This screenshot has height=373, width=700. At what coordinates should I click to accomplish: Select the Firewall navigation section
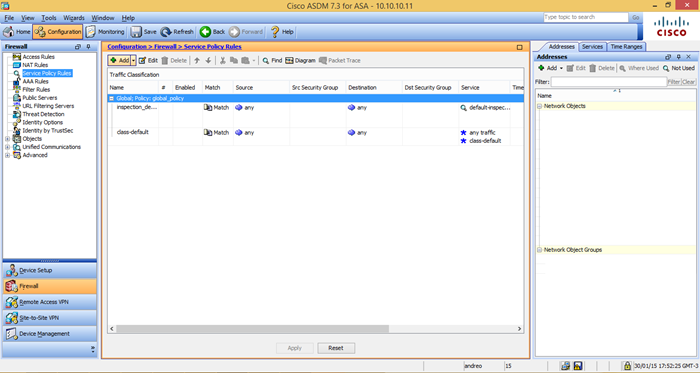coord(50,286)
